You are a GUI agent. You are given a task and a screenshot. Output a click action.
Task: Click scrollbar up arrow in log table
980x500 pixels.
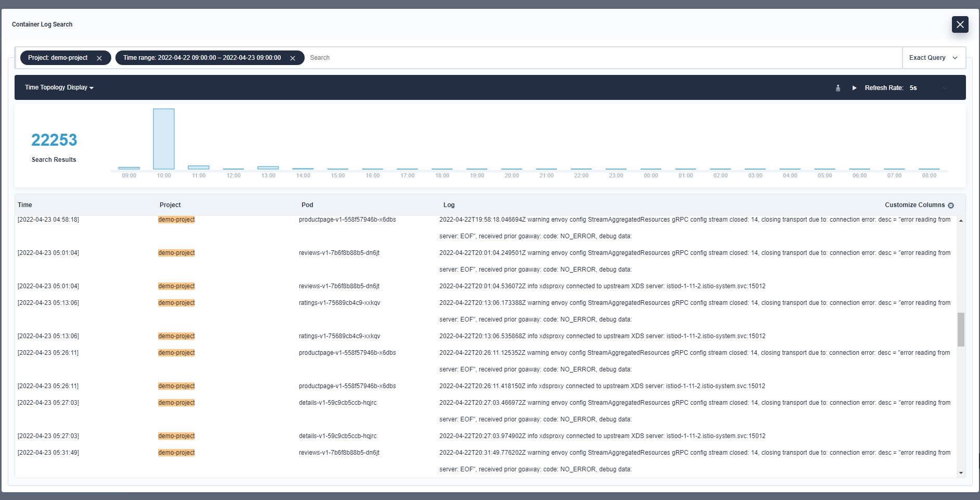coord(961,221)
